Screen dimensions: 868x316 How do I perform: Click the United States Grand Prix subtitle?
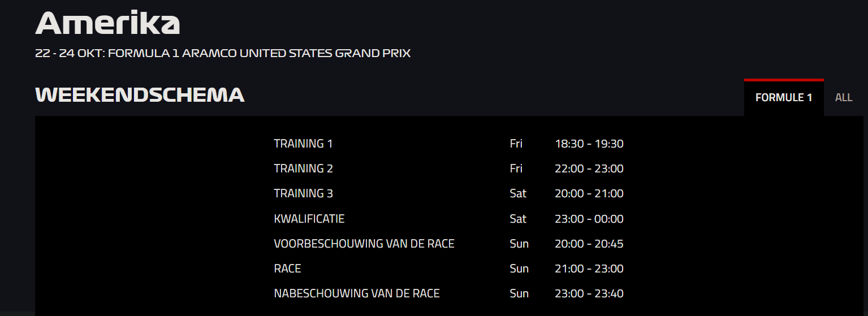click(223, 54)
